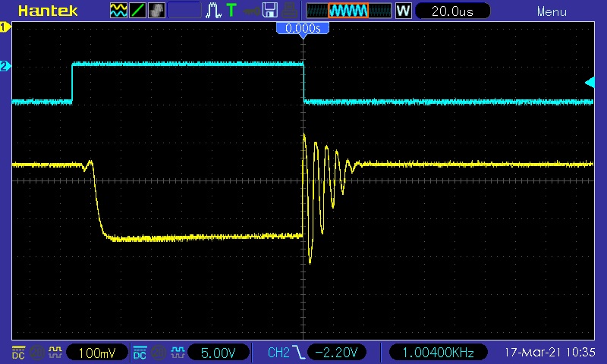Click the cyan trigger level arrow
The image size is (607, 364).
590,83
